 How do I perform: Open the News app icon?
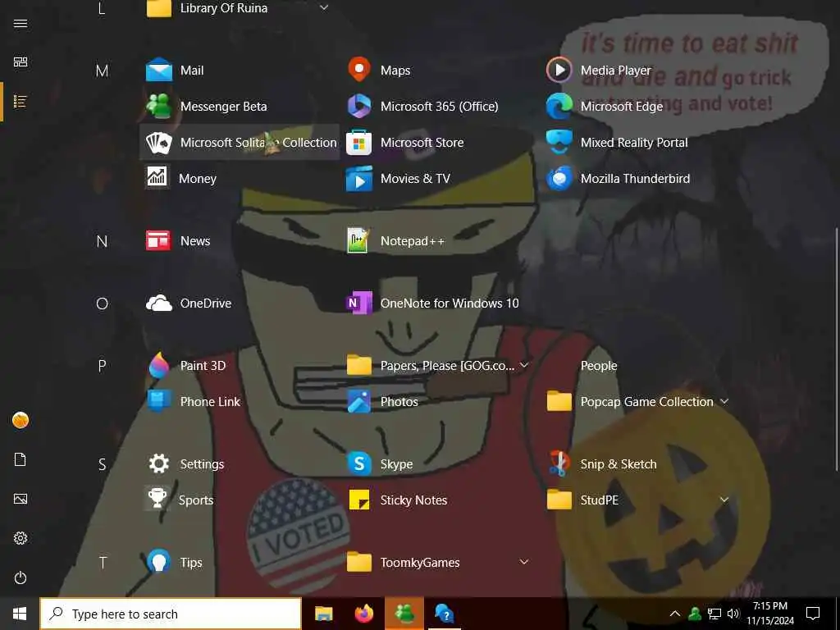[x=158, y=241]
